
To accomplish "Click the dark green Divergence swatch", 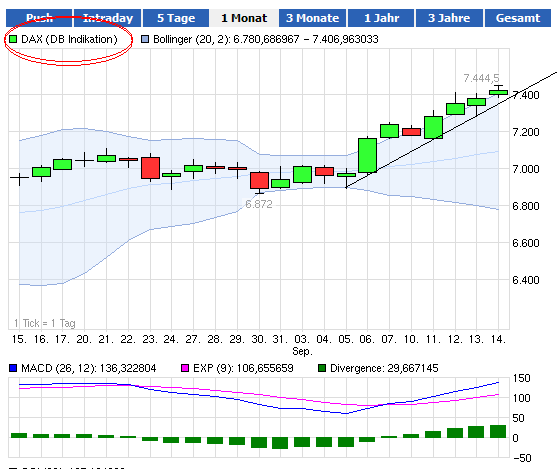I will [x=322, y=368].
